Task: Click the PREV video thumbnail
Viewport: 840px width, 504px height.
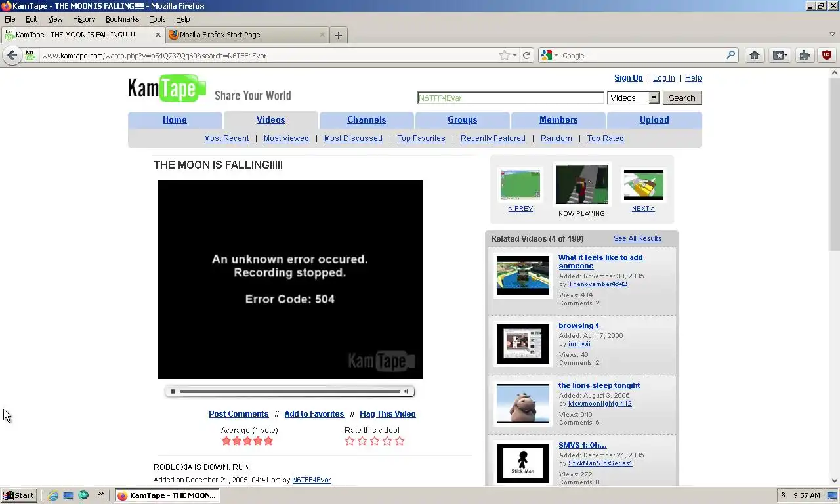Action: pyautogui.click(x=520, y=184)
